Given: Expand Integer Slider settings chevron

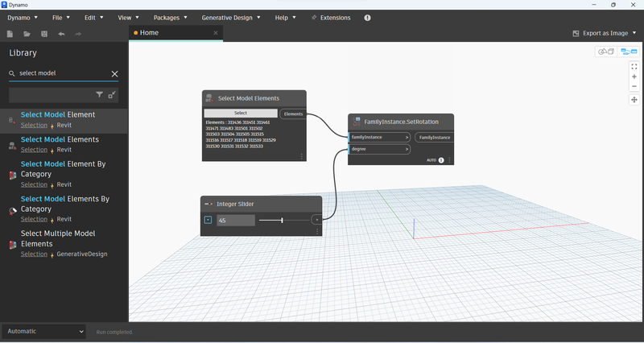Looking at the screenshot, I should (208, 220).
